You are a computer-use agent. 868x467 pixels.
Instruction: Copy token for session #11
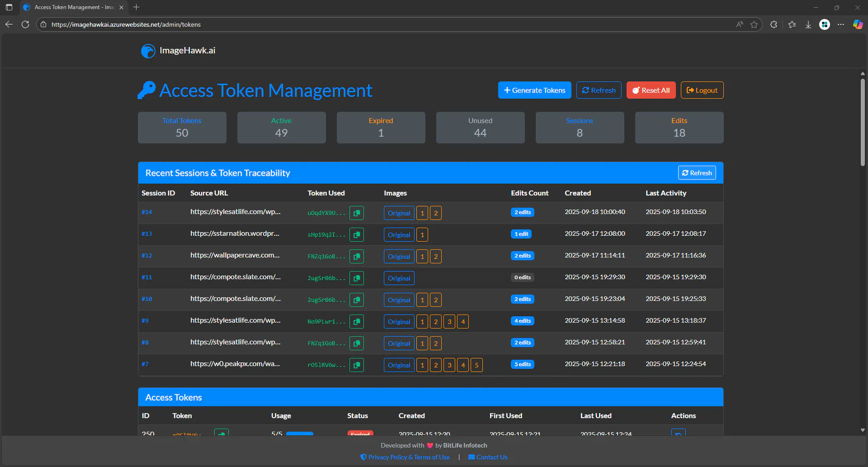357,278
